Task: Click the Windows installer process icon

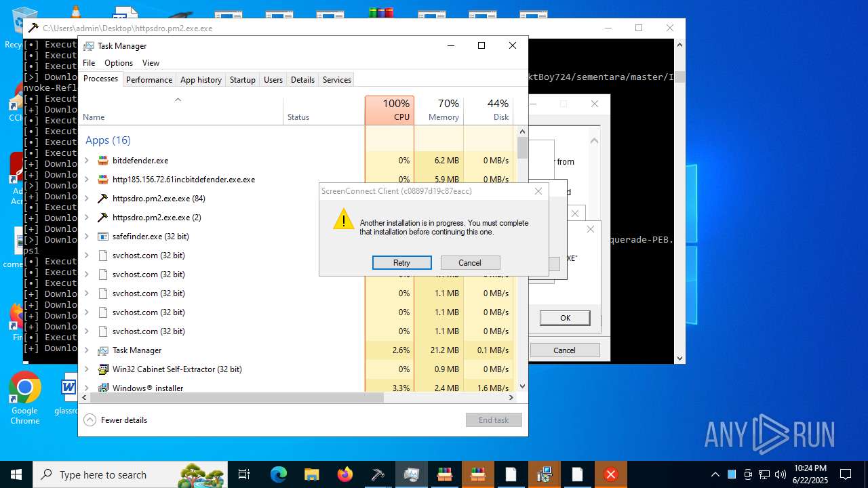Action: pos(103,388)
